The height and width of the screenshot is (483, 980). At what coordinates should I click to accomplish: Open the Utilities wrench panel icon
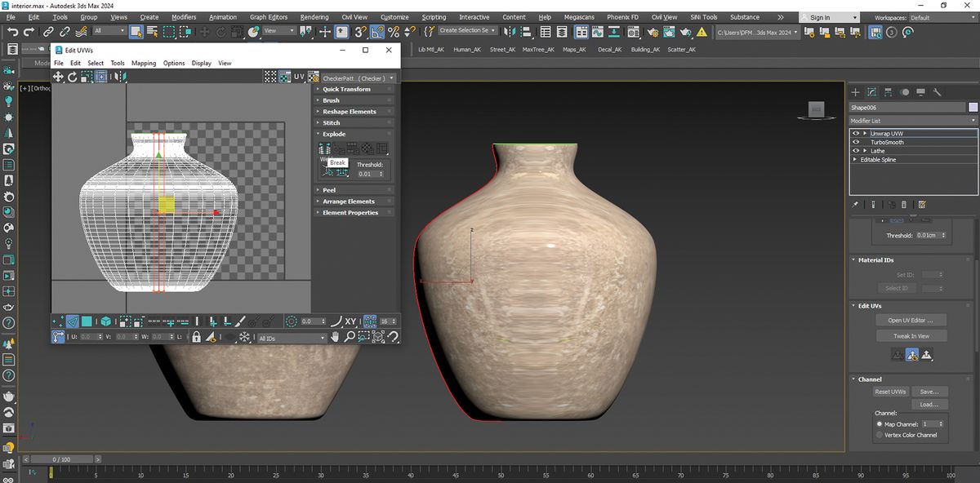coord(938,92)
